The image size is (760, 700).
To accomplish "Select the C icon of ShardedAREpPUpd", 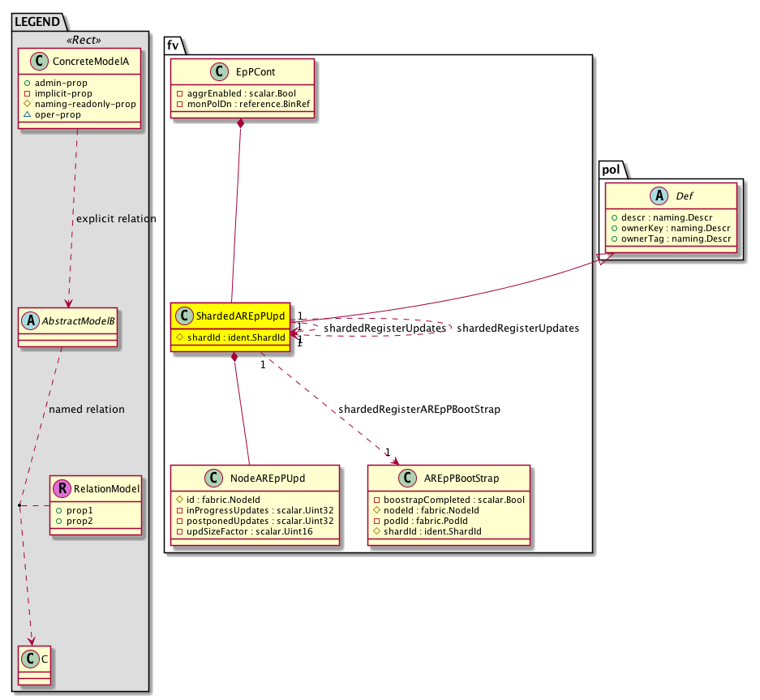I will (x=183, y=316).
